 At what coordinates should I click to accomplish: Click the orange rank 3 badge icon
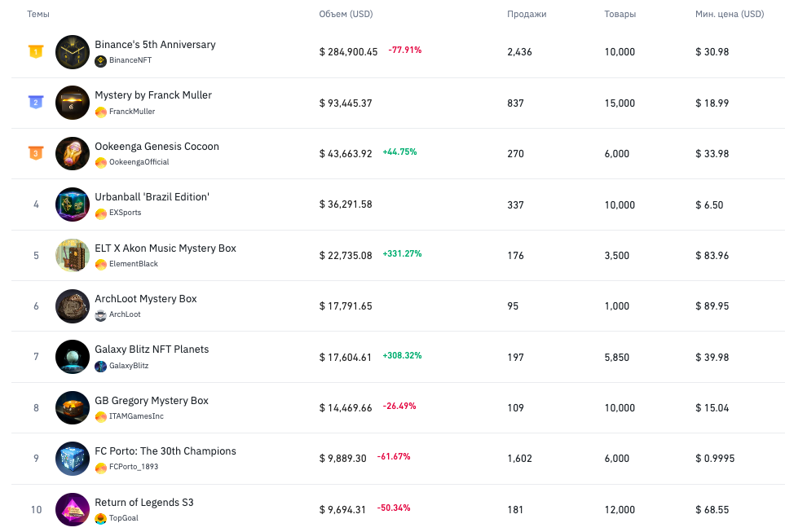pyautogui.click(x=36, y=153)
